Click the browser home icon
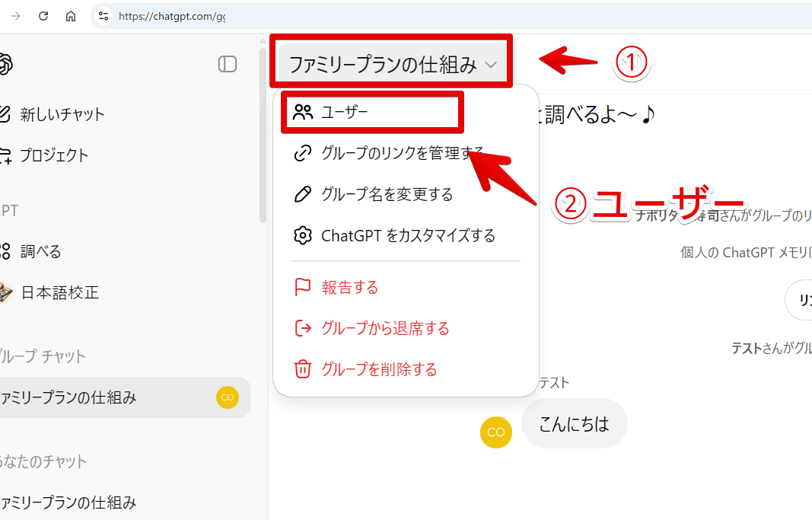 70,15
